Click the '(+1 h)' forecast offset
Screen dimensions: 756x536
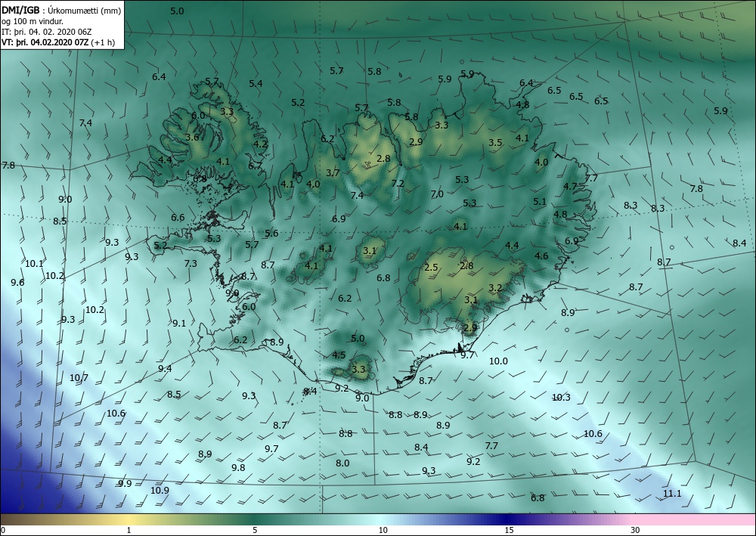103,42
